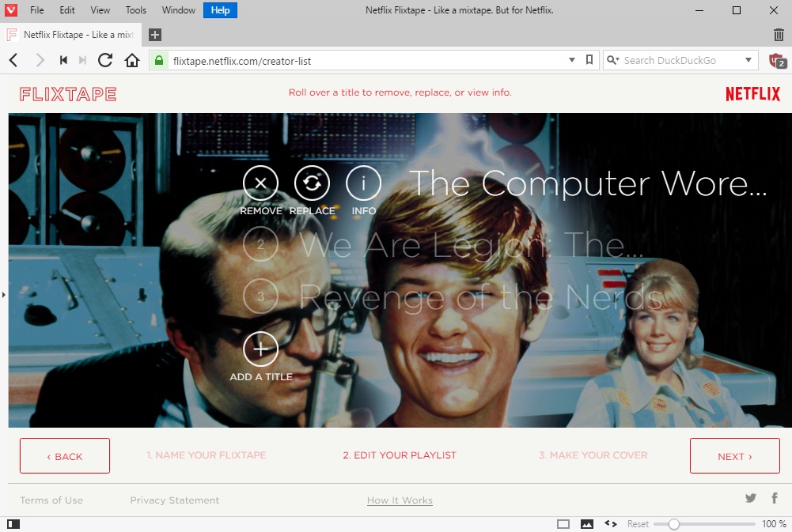Click the Search DuckDuckGo field
The width and height of the screenshot is (792, 532).
pyautogui.click(x=681, y=61)
